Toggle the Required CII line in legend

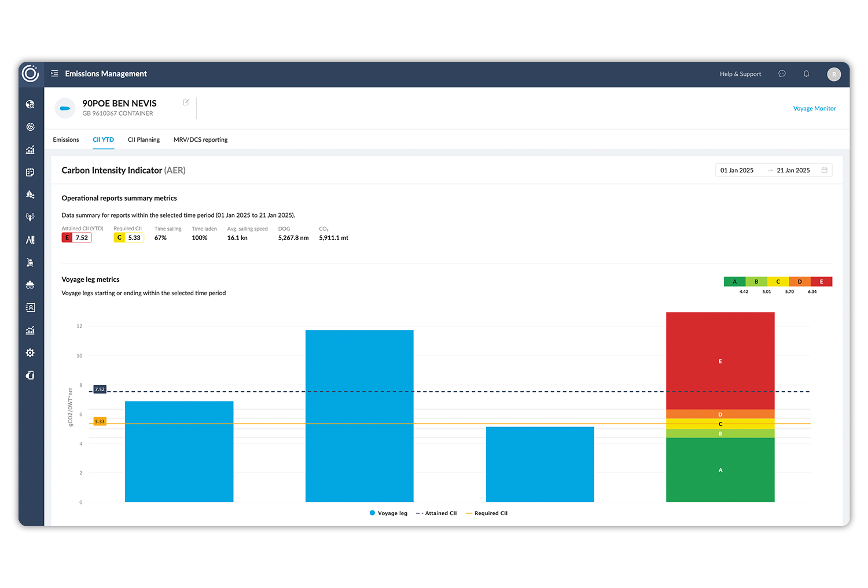pyautogui.click(x=487, y=513)
